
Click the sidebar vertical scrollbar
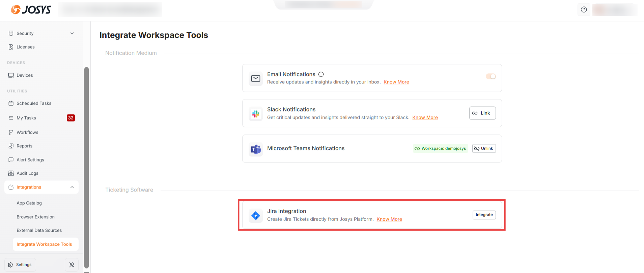pyautogui.click(x=86, y=167)
